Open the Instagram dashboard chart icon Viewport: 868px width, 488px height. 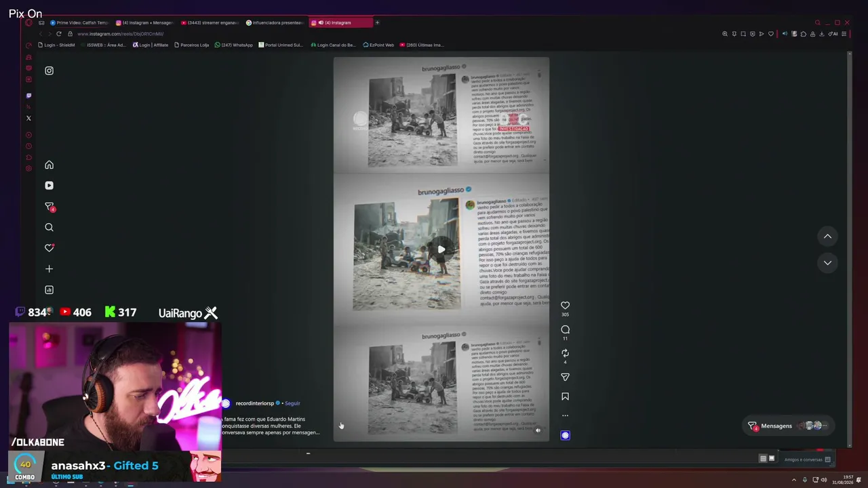click(x=49, y=289)
